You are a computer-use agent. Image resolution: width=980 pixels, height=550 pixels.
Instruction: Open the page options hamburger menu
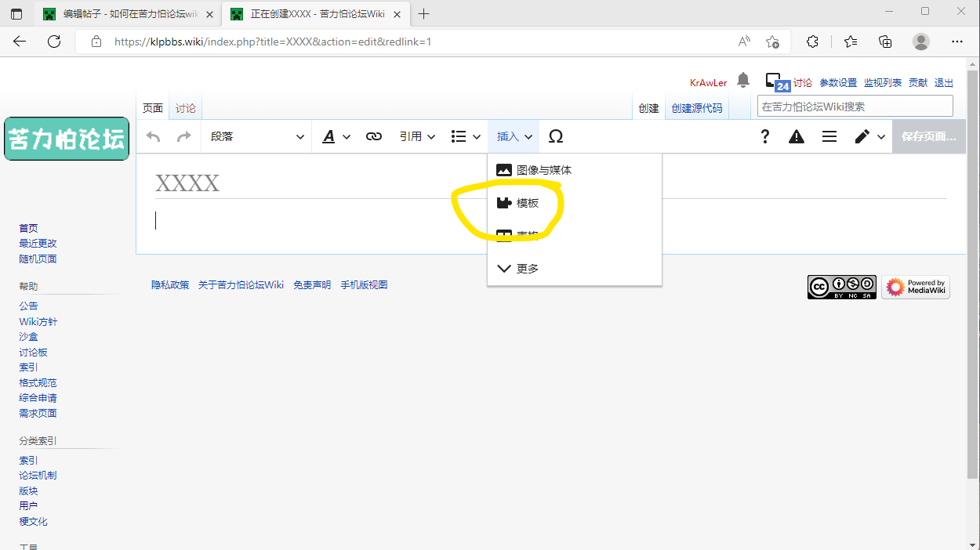[x=829, y=136]
